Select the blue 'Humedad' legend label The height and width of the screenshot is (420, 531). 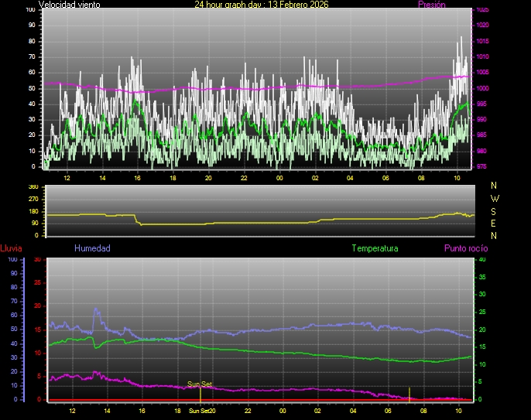click(92, 248)
